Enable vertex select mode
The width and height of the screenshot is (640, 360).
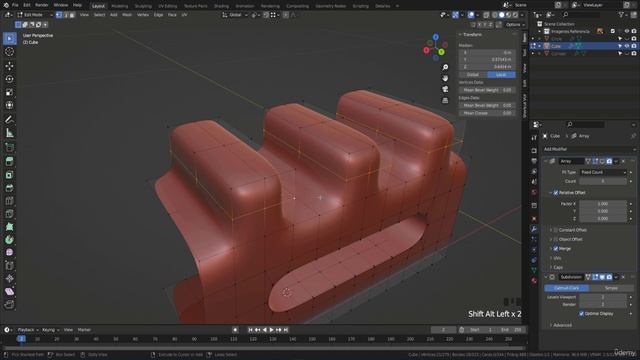[59, 15]
